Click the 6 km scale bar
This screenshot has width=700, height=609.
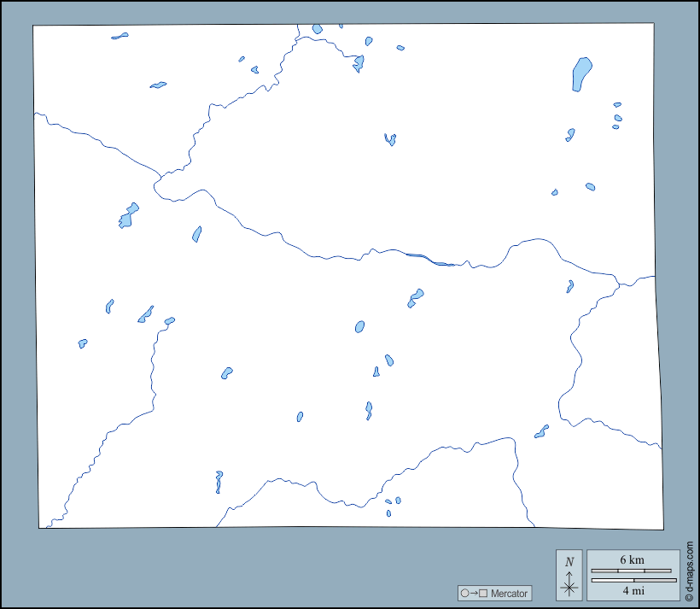(632, 570)
